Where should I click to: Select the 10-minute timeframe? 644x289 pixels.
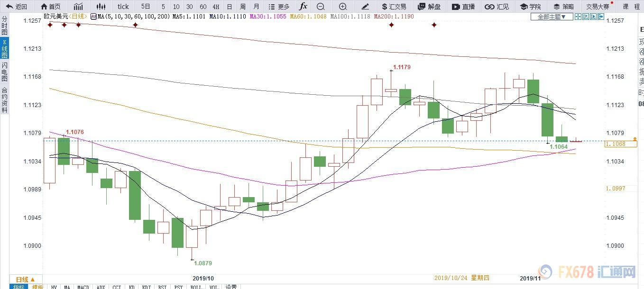[x=176, y=7]
